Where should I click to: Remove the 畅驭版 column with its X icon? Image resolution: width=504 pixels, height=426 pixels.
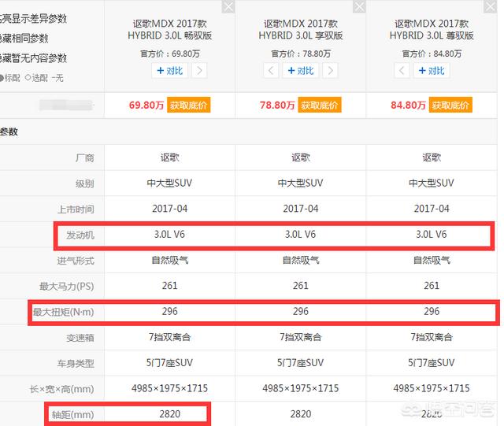click(x=228, y=6)
